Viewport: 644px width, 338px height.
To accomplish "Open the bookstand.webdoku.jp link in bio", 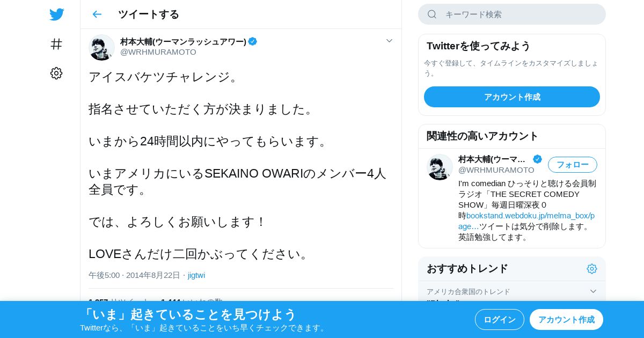I will [x=526, y=221].
